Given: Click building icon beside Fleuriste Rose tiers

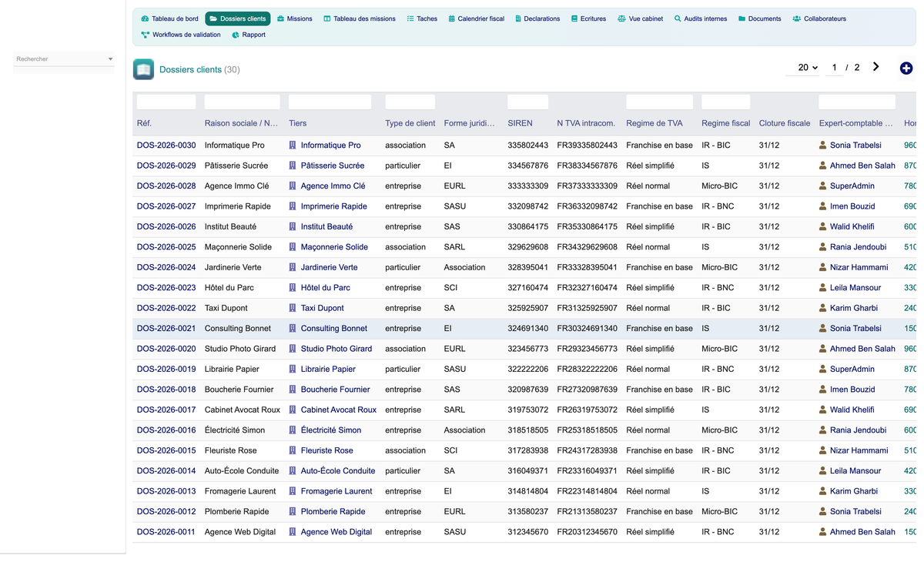Looking at the screenshot, I should (293, 450).
